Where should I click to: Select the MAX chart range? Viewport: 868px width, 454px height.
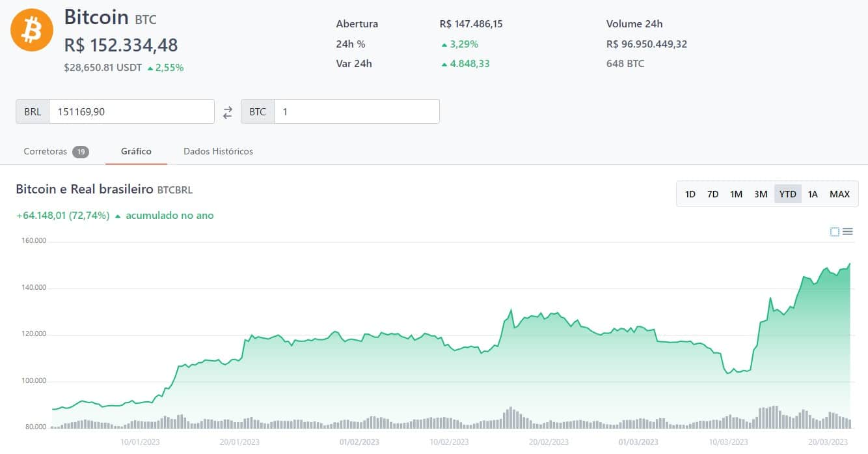839,194
